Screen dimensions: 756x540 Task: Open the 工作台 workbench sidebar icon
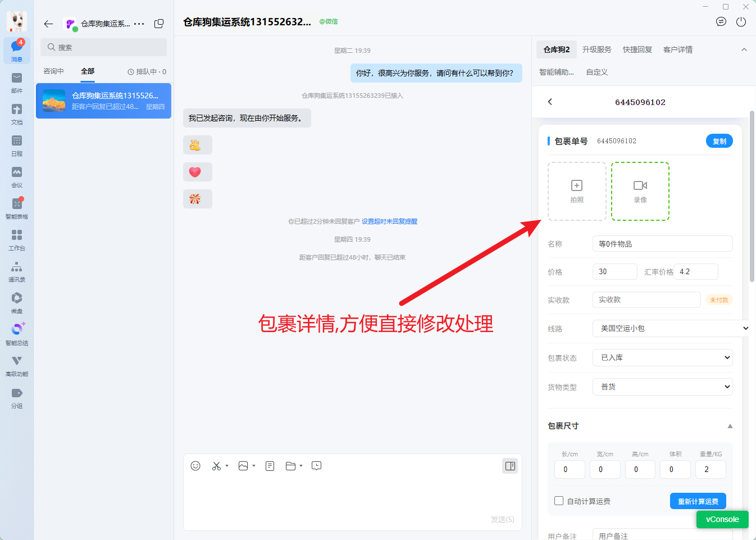(x=17, y=239)
